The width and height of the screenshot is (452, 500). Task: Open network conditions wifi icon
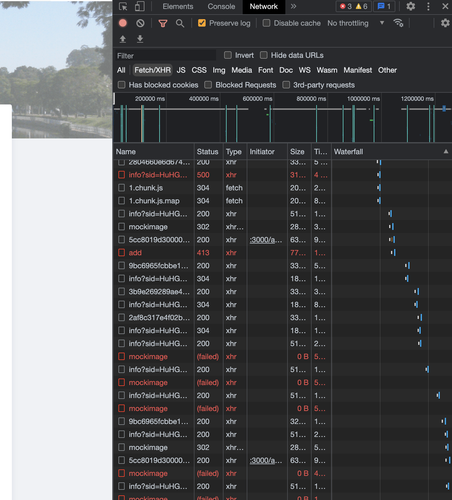[398, 23]
